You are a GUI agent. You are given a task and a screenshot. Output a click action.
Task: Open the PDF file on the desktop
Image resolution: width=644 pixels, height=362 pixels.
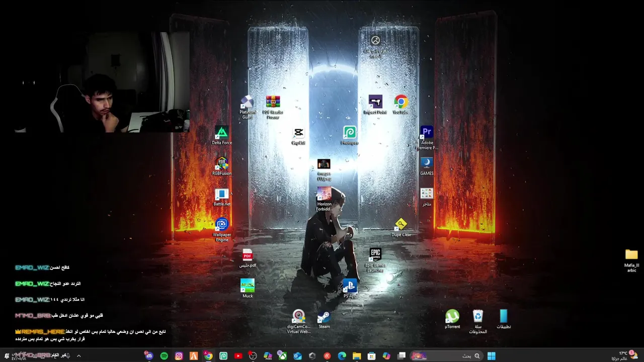click(x=247, y=258)
